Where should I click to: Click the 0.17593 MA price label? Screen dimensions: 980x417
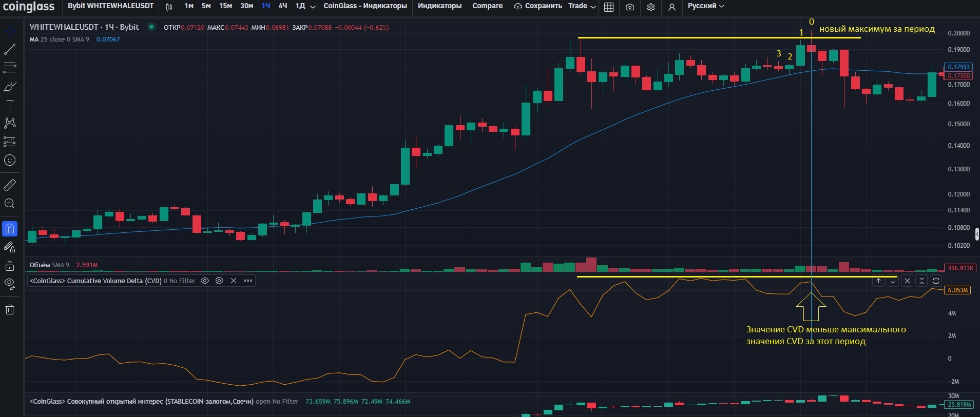[x=958, y=67]
